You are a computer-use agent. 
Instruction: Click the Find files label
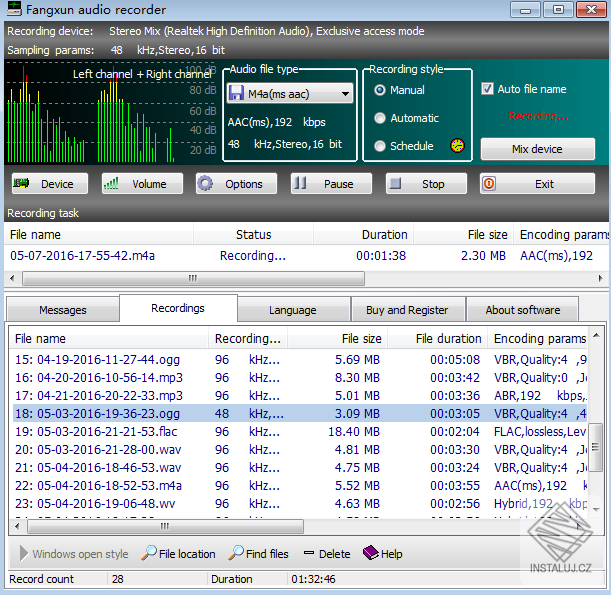pyautogui.click(x=267, y=554)
